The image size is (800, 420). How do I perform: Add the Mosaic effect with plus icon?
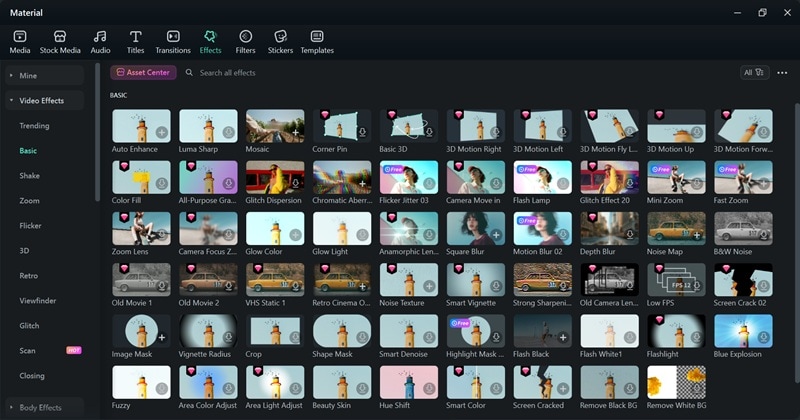click(x=295, y=133)
